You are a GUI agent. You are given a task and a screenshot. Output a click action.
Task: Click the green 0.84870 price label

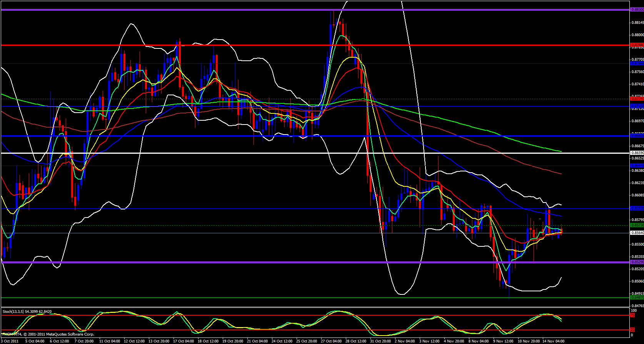[x=637, y=297]
